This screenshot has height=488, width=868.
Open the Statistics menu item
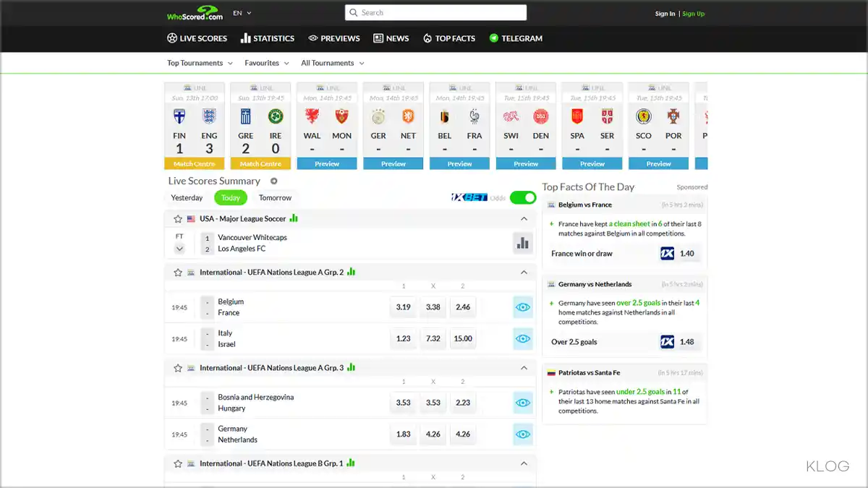(268, 38)
